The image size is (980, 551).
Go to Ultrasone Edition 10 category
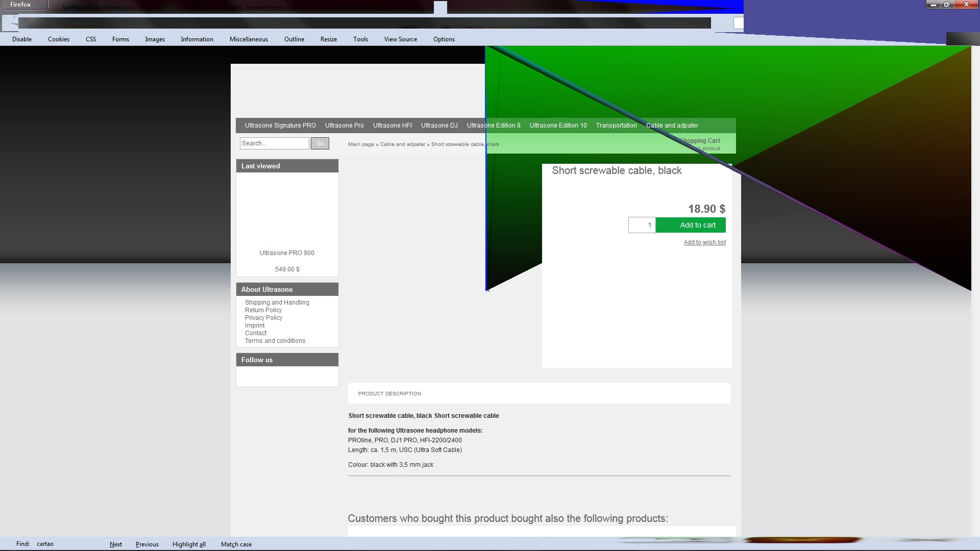[558, 126]
